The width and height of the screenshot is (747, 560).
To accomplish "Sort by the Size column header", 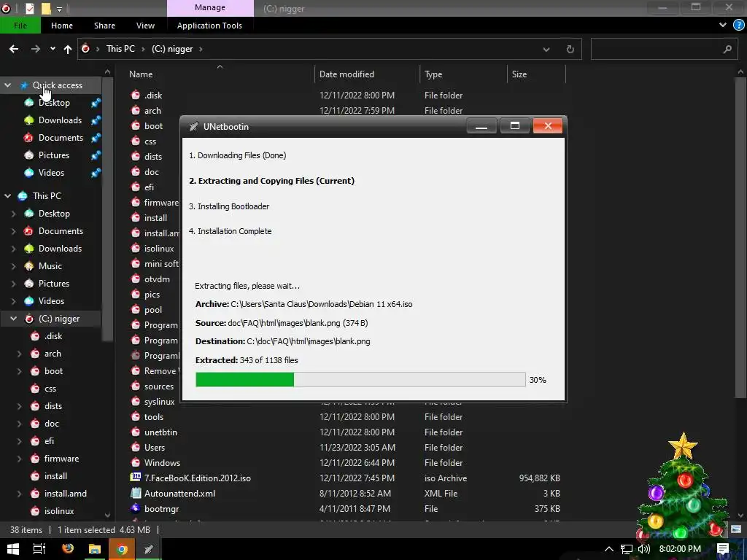I will pos(519,74).
